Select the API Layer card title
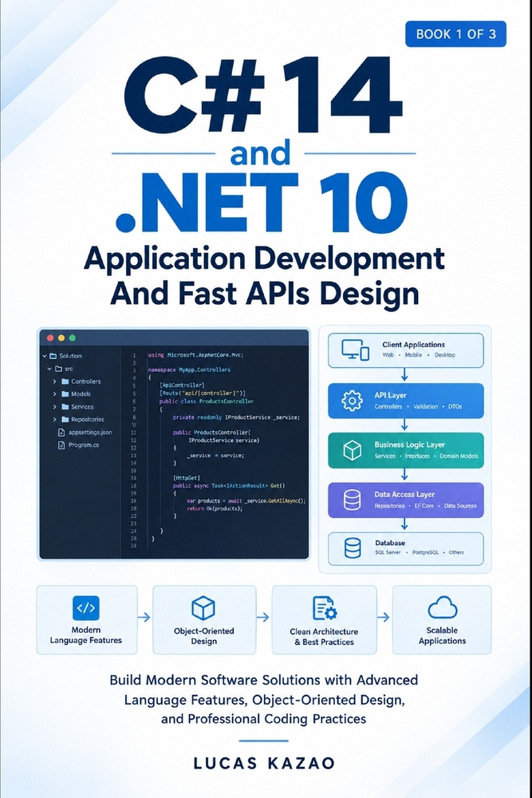This screenshot has height=798, width=532. 390,395
